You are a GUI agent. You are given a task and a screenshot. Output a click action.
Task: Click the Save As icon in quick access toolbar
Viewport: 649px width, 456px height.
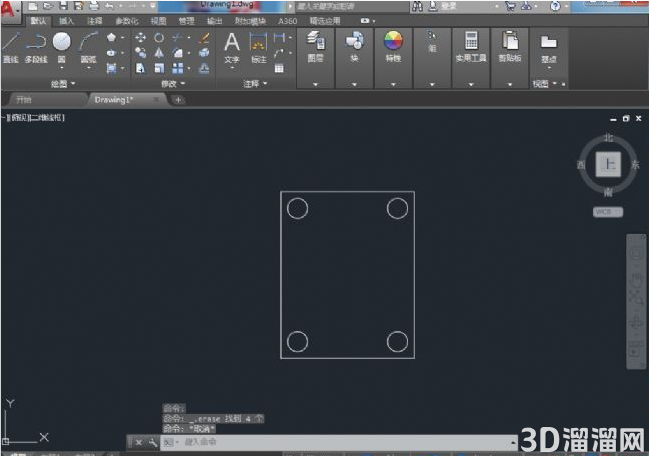(x=78, y=6)
